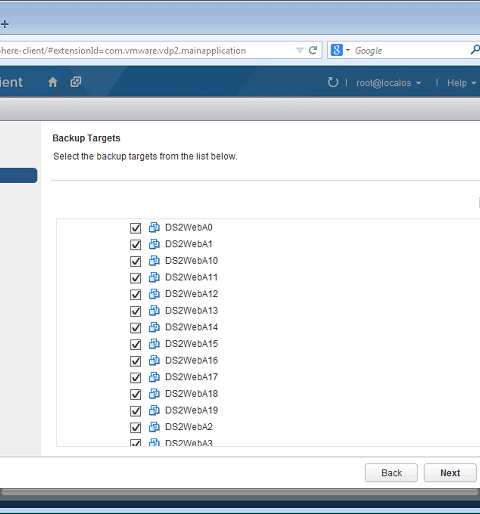The height and width of the screenshot is (514, 480).
Task: Uncheck the DS2WebA11 checkbox
Action: point(135,278)
